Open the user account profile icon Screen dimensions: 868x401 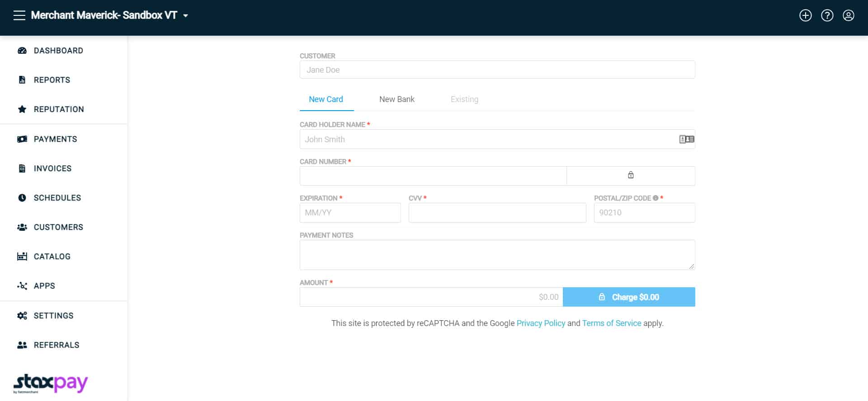[x=848, y=15]
